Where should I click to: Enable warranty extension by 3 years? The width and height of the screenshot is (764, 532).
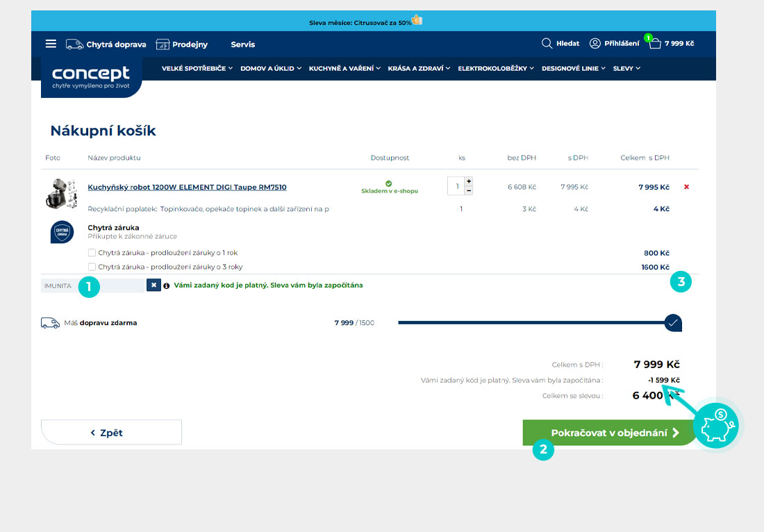pos(92,267)
